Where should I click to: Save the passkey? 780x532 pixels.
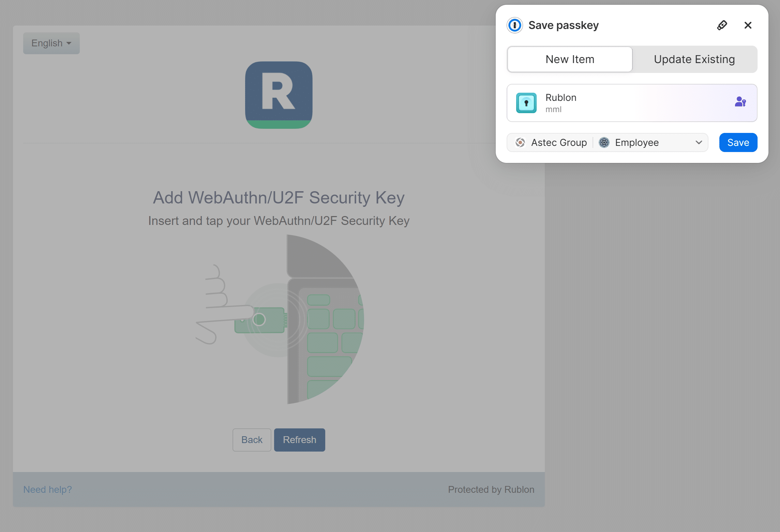(738, 142)
